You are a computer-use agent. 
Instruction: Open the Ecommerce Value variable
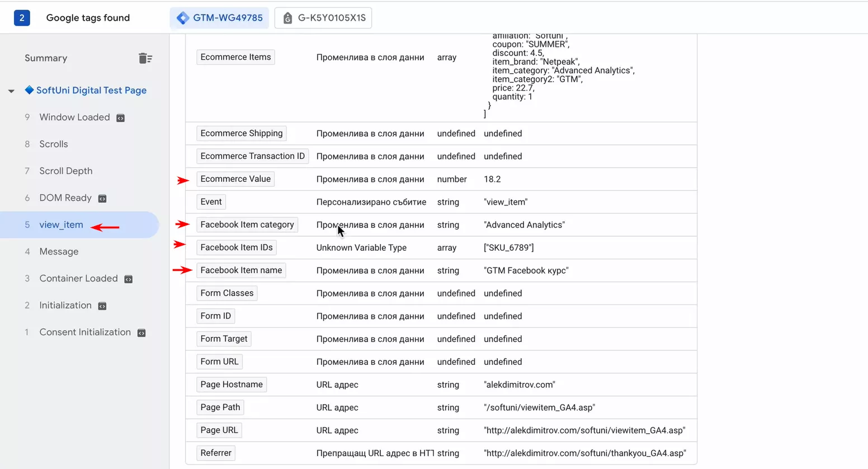pyautogui.click(x=235, y=179)
